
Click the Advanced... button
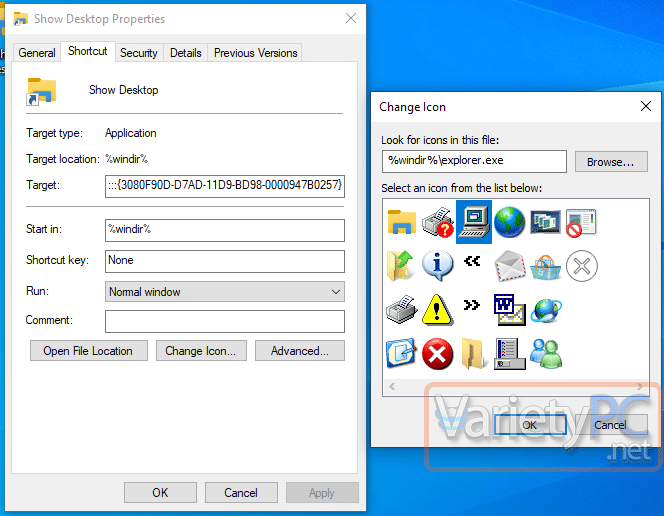click(x=300, y=351)
